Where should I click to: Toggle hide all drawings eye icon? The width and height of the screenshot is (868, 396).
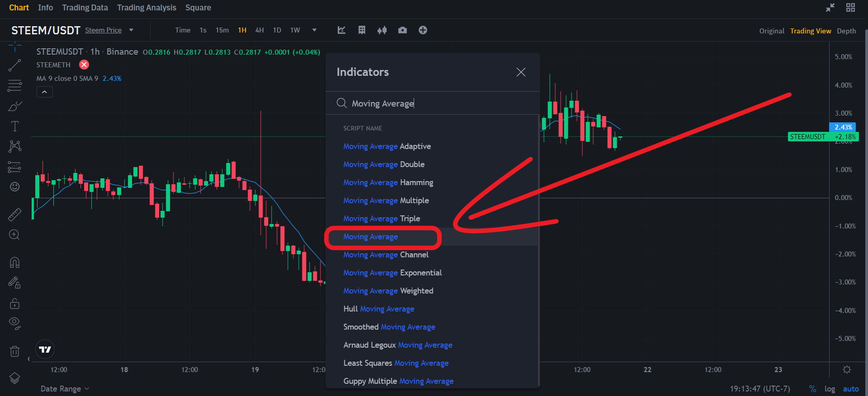pos(14,323)
